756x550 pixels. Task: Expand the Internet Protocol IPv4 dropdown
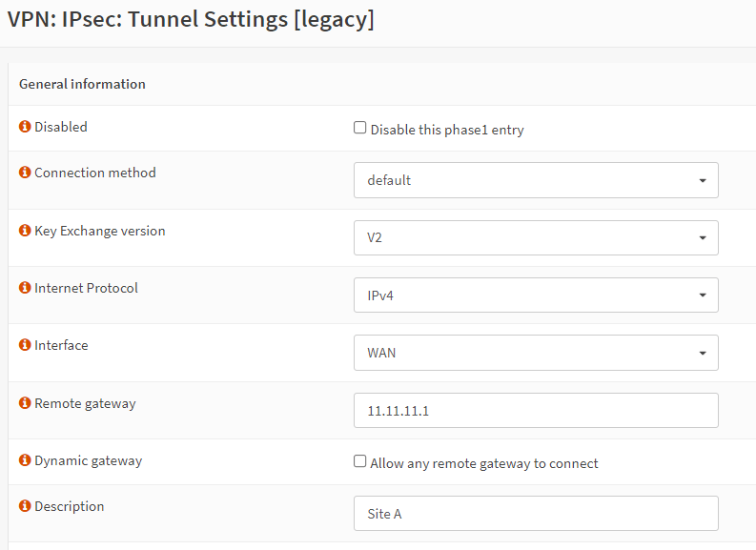(536, 295)
